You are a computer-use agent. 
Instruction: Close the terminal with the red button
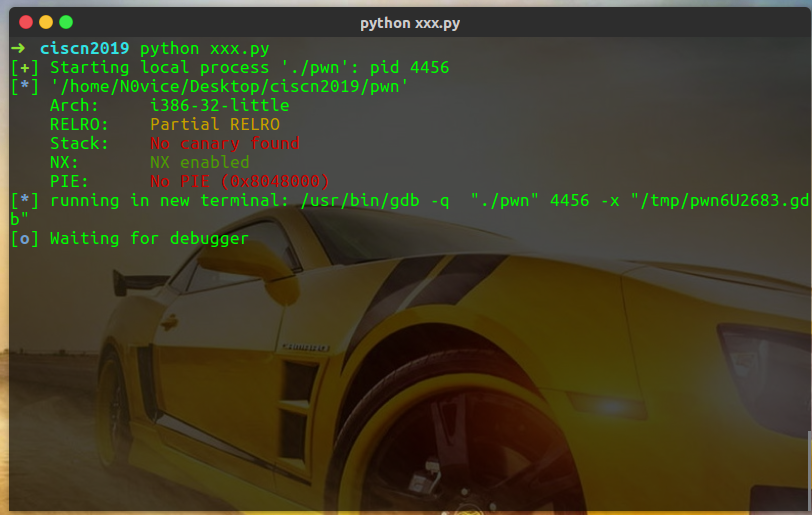coord(26,22)
